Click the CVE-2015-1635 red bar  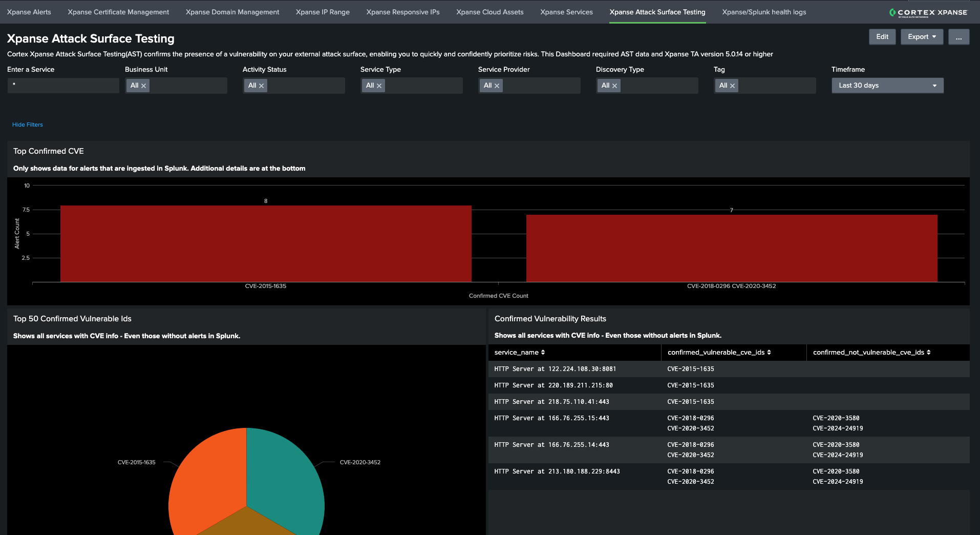coord(266,244)
